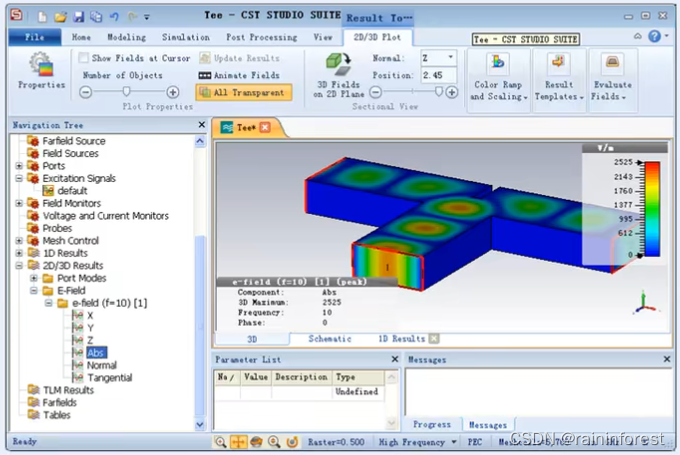The width and height of the screenshot is (680, 455).
Task: Click the CST application logo icon
Action: [16, 15]
